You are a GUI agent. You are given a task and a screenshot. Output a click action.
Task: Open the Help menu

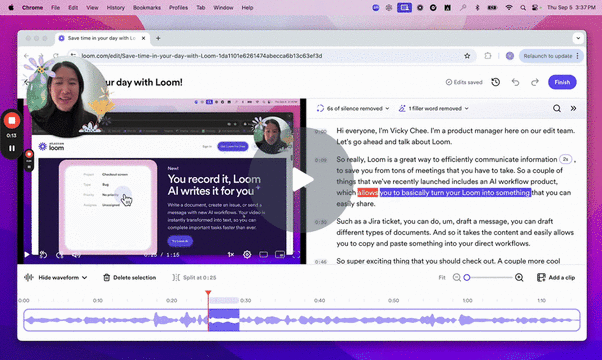click(247, 8)
